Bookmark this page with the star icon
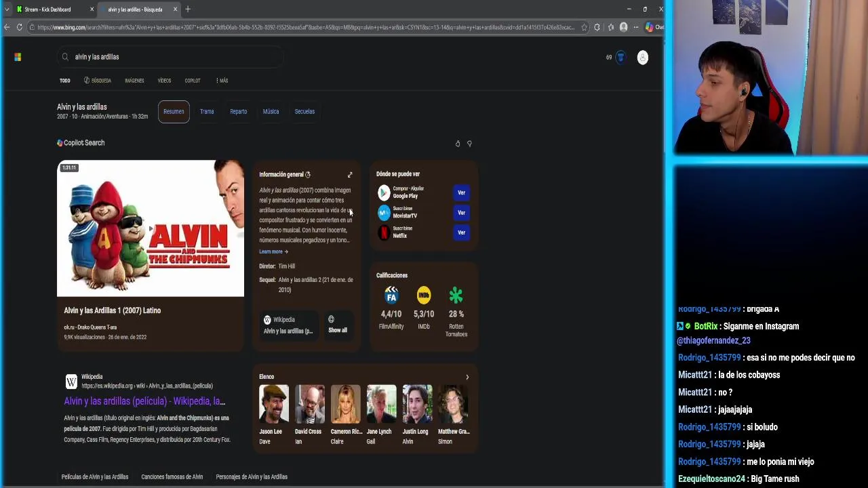Image resolution: width=868 pixels, height=488 pixels. click(x=584, y=27)
